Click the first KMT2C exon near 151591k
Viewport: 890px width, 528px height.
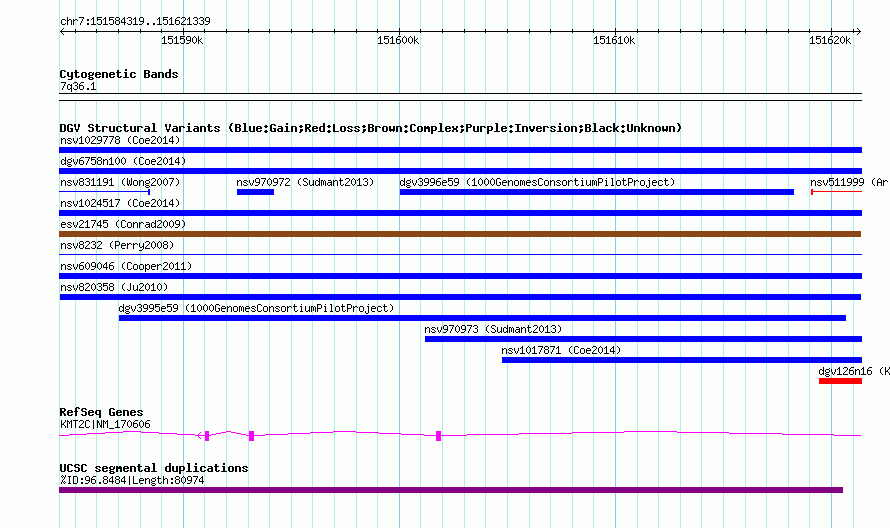tap(207, 436)
